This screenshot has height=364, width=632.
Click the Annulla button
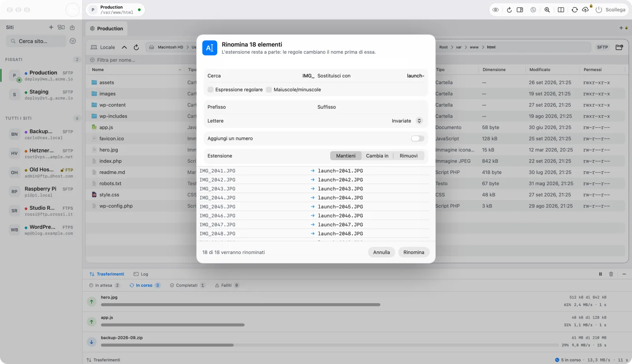(x=382, y=252)
